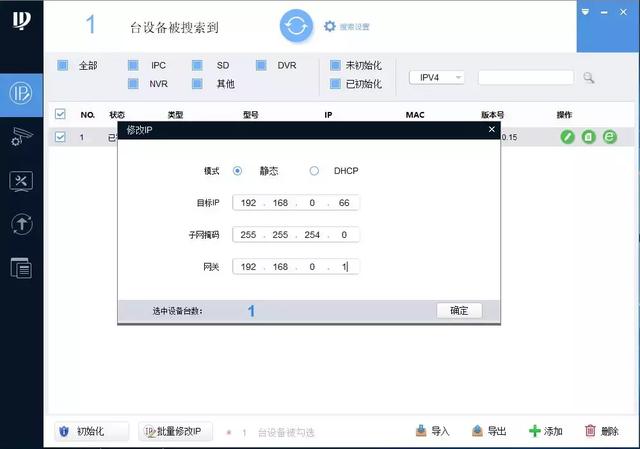Open search settings gear icon
Image resolution: width=640 pixels, height=449 pixels.
[x=330, y=27]
